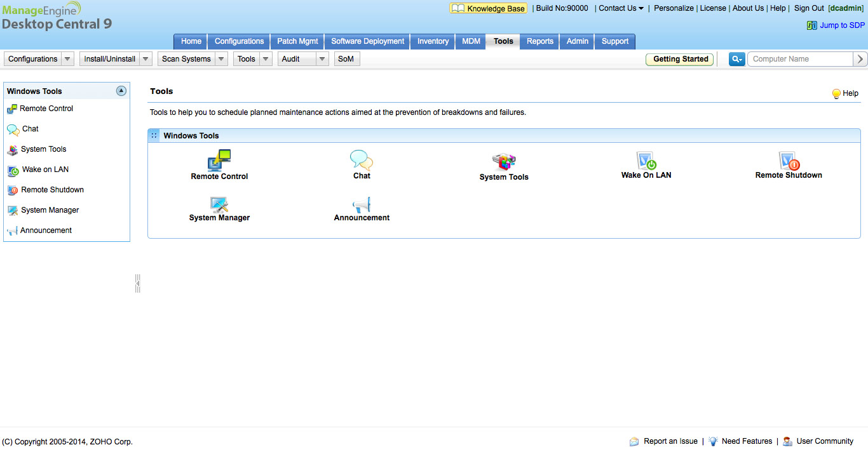868x466 pixels.
Task: Click the SoM toolbar button
Action: pos(346,59)
